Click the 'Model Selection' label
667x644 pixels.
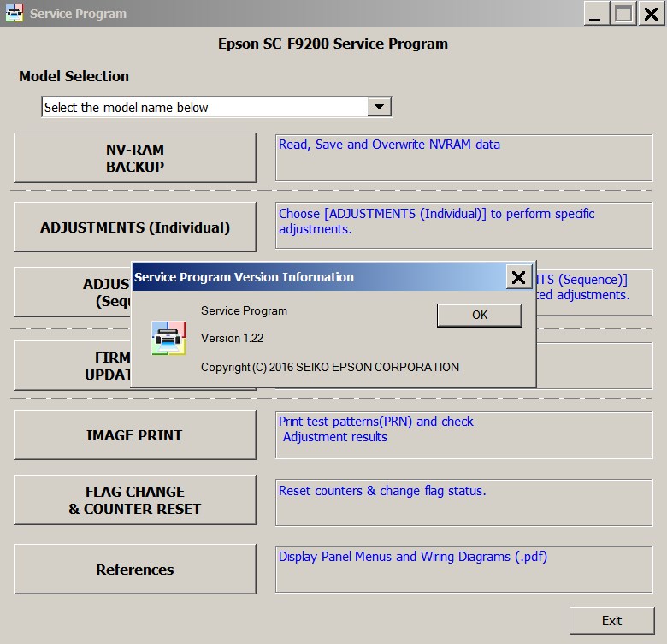point(74,76)
